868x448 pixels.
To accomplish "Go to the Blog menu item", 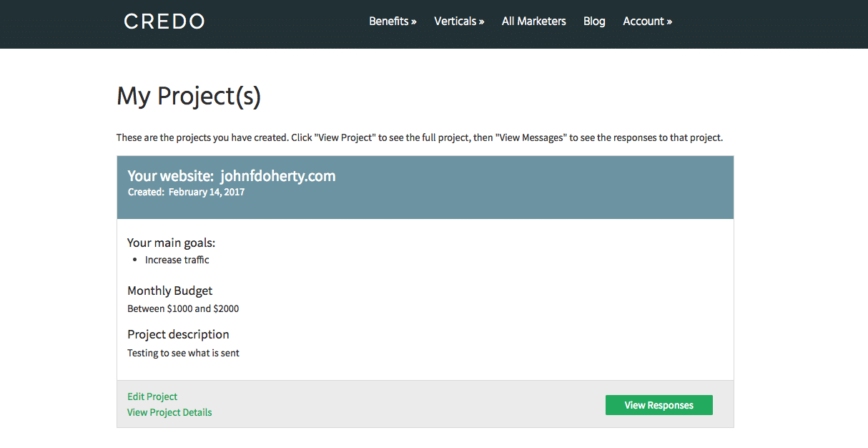I will pos(594,21).
